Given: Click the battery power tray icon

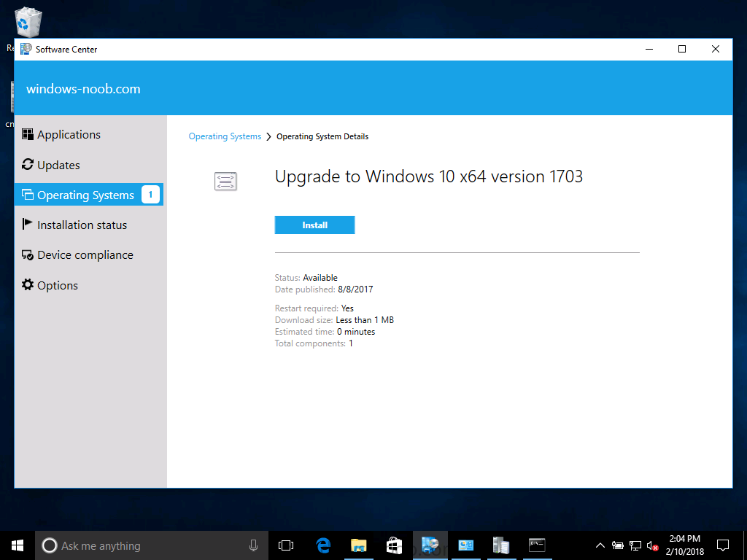Looking at the screenshot, I should click(618, 545).
